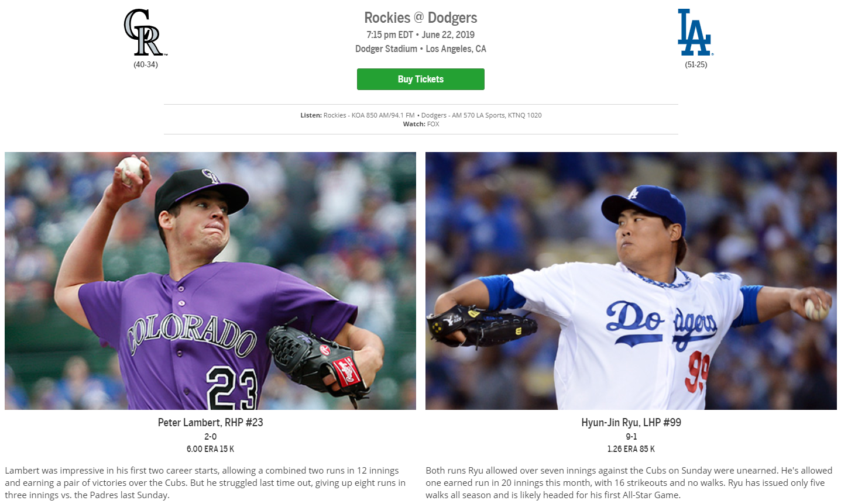
Task: Open the Hyun-Jin Ryu pitching photo
Action: click(631, 281)
